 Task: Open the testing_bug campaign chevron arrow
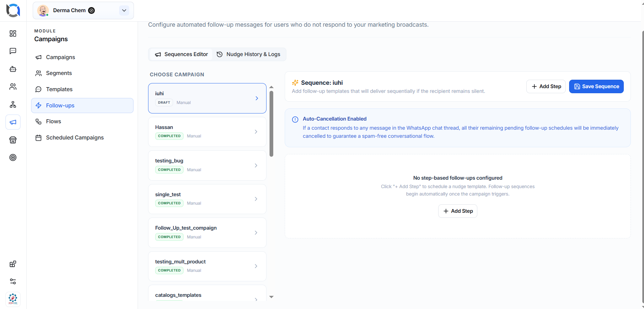[x=256, y=165]
